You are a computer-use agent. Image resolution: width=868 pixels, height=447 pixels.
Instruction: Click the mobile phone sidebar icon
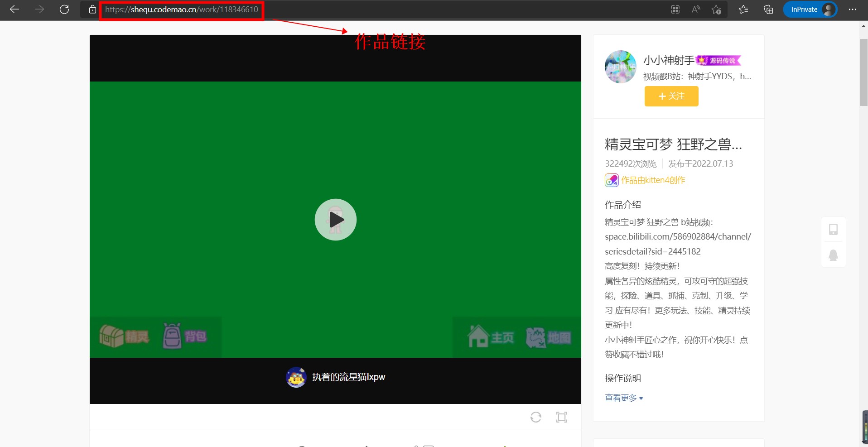(833, 229)
